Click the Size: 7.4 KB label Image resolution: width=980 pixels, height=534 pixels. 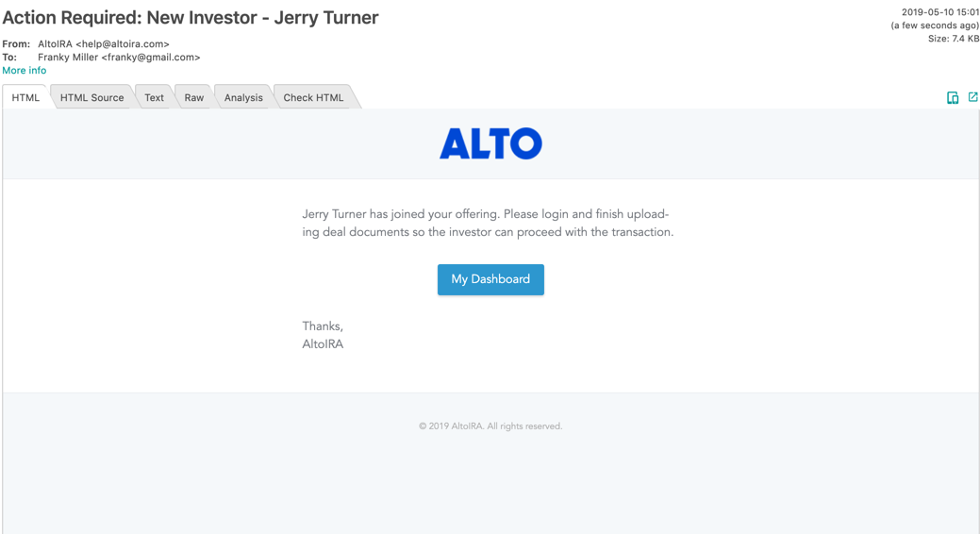pos(954,39)
